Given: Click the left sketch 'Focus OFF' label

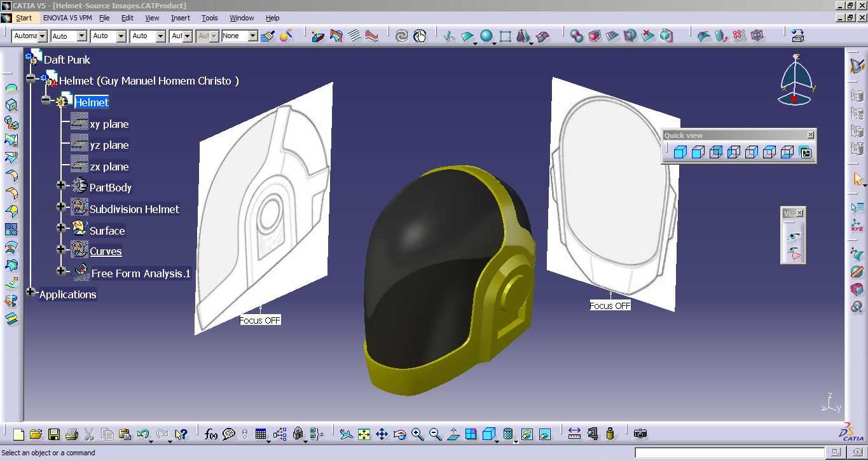Looking at the screenshot, I should tap(260, 320).
